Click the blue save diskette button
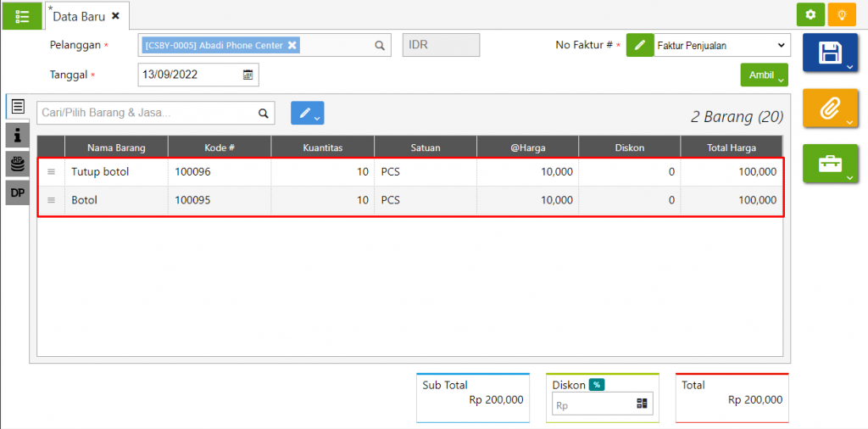 (x=831, y=53)
